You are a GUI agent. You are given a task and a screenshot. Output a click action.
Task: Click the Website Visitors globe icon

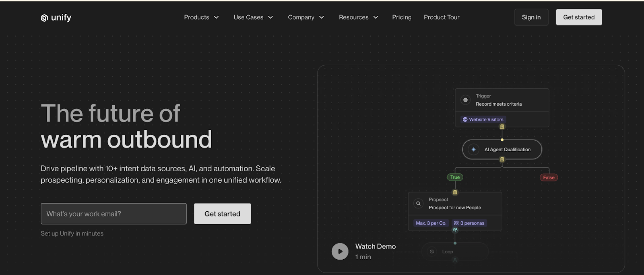point(465,120)
